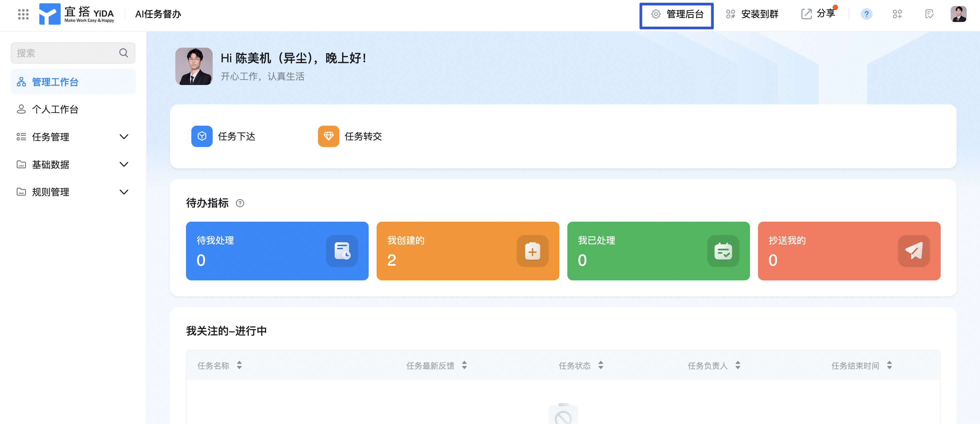980x424 pixels.
Task: Expand 基础数据 chevron
Action: [x=124, y=164]
